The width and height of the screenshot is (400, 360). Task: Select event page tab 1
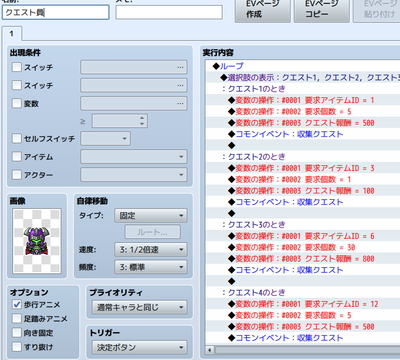(12, 34)
